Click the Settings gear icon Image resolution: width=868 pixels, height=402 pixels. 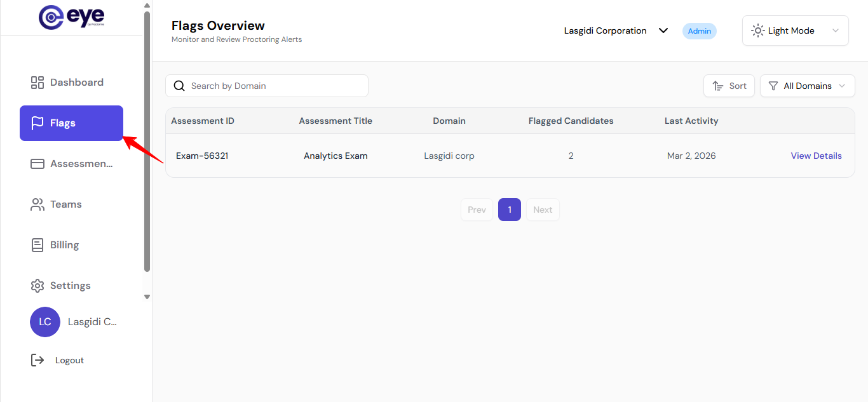click(37, 286)
